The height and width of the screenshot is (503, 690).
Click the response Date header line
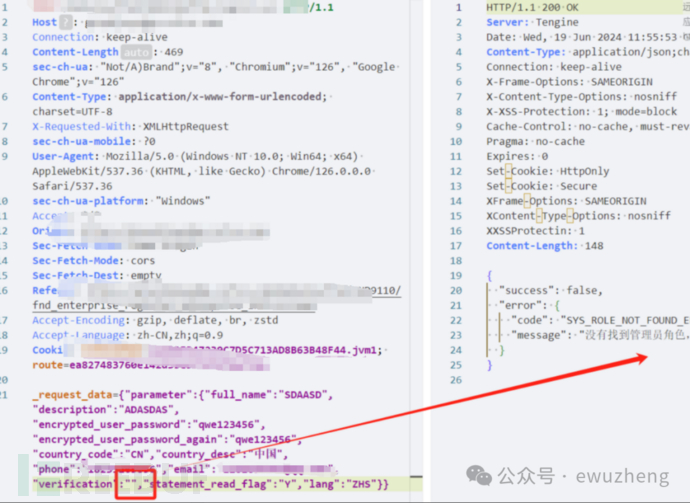coord(582,37)
